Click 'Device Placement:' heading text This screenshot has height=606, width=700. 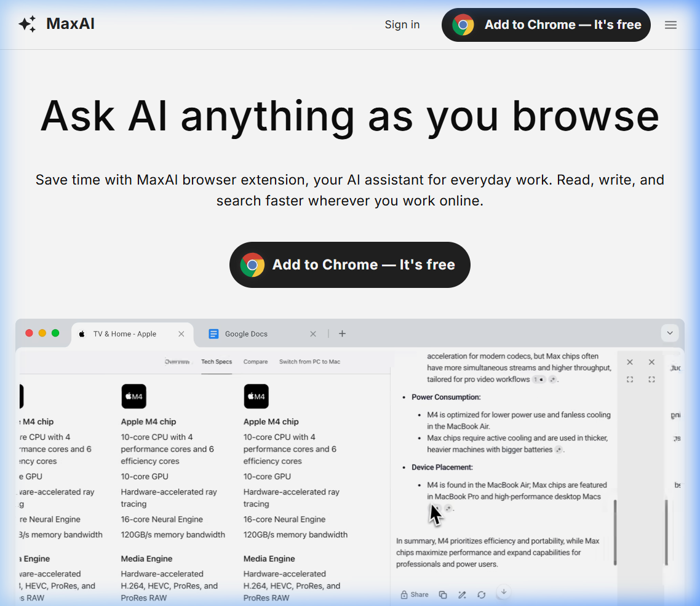pos(442,467)
